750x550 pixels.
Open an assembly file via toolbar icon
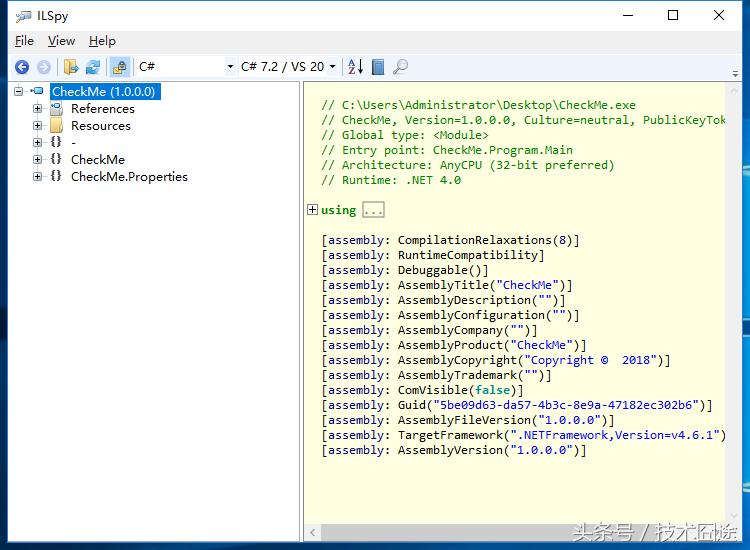click(71, 67)
